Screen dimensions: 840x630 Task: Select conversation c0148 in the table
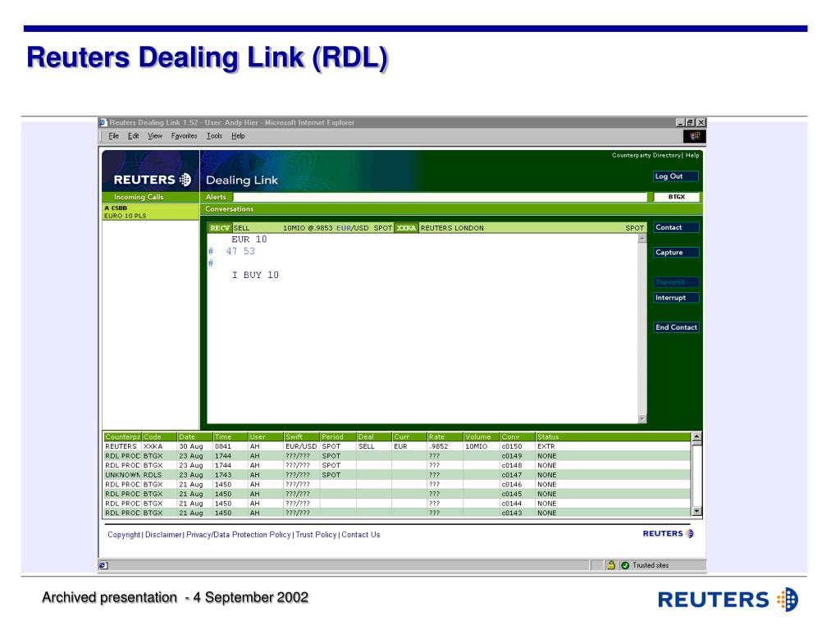tap(397, 466)
